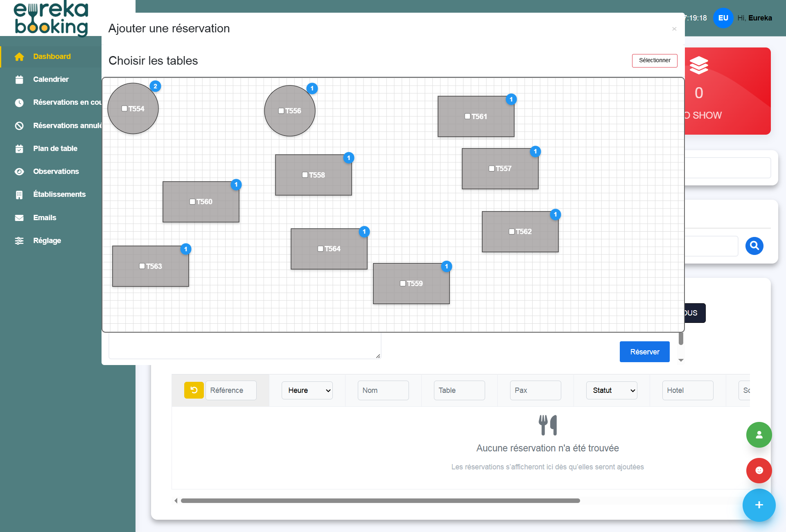This screenshot has width=786, height=532.
Task: Click the Réglage sliders icon
Action: pos(19,241)
